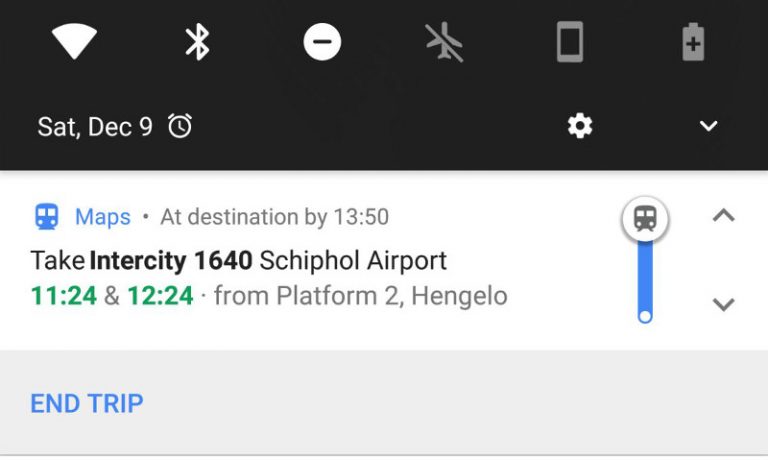Tap the auto-rotate phone icon
The image size is (768, 460).
[569, 42]
